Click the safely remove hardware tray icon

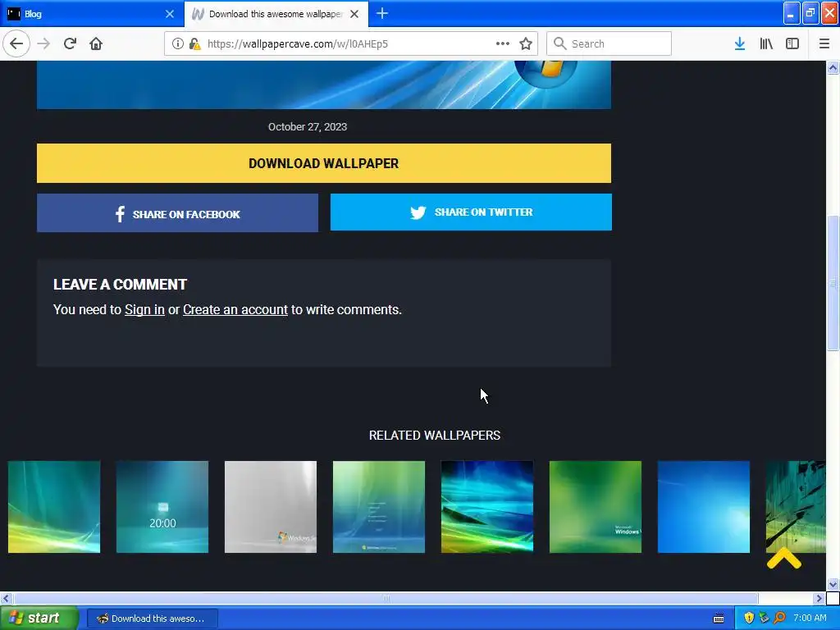764,618
